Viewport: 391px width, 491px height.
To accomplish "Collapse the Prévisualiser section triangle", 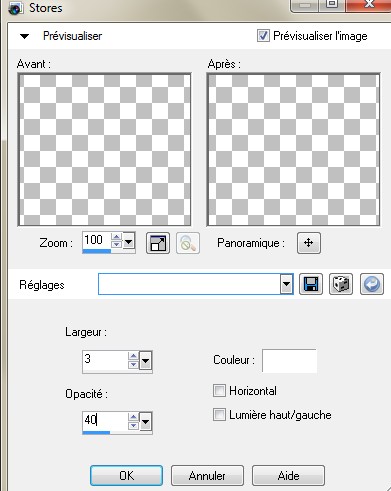I will 24,36.
